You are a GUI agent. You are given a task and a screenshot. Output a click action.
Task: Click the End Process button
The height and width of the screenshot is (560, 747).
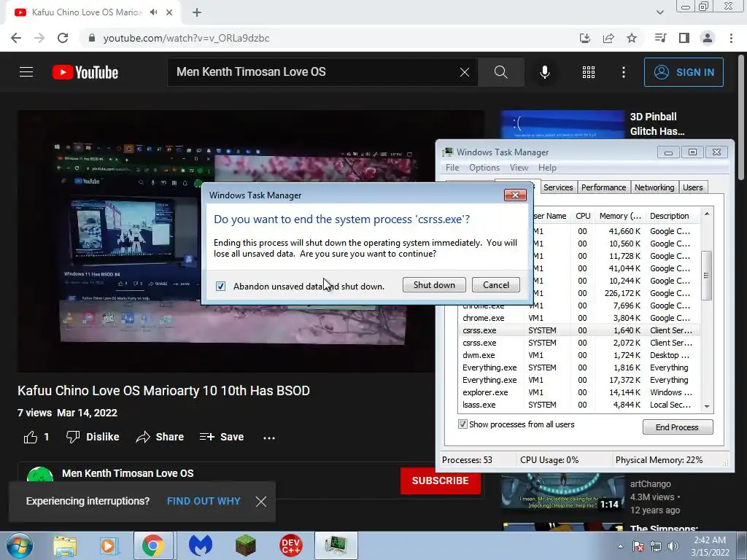pos(678,427)
